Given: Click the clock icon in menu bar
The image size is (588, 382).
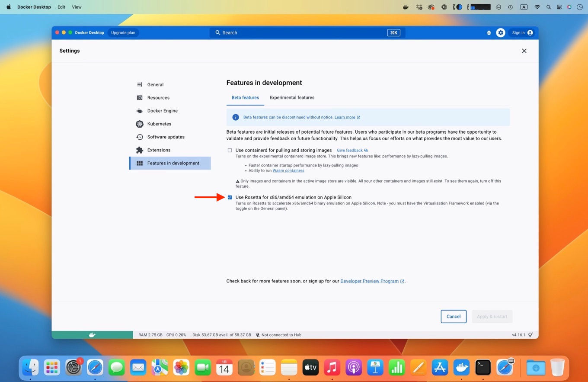Looking at the screenshot, I should pyautogui.click(x=580, y=7).
